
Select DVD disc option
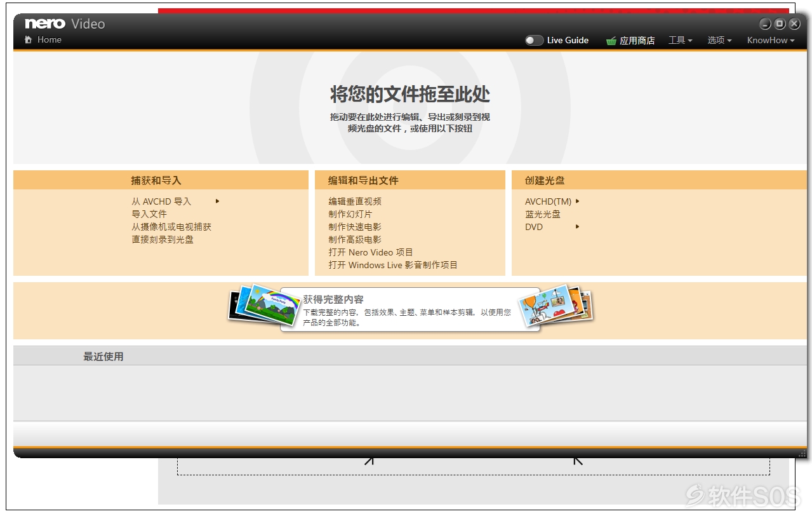coord(534,227)
